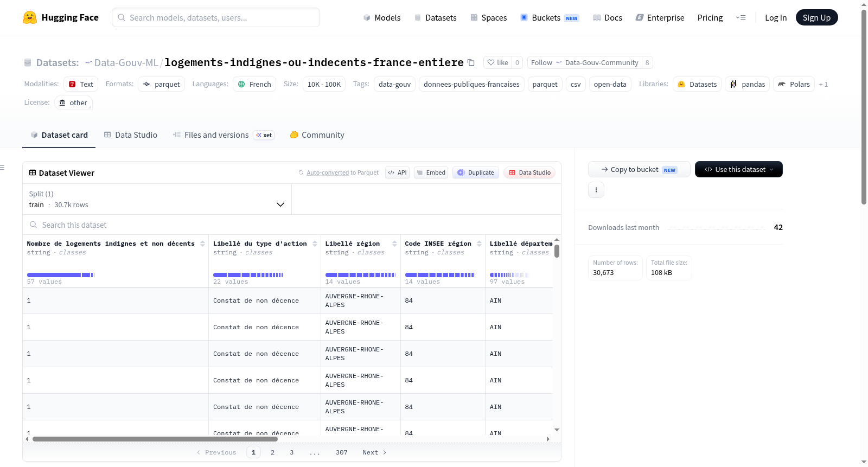Open the navigation overflow menu icon
This screenshot has width=868, height=467.
coord(741,18)
